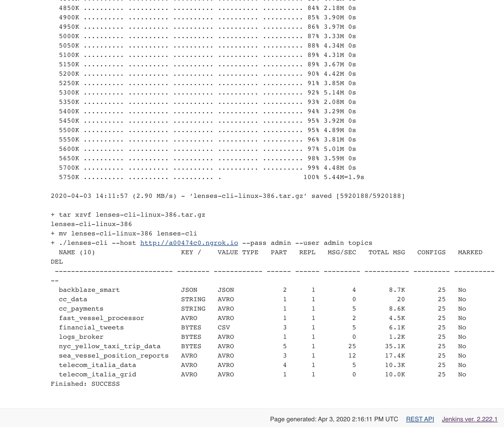Click the 'TOTAL MSG' column header
Screen dimensions: 504x427
pos(387,252)
